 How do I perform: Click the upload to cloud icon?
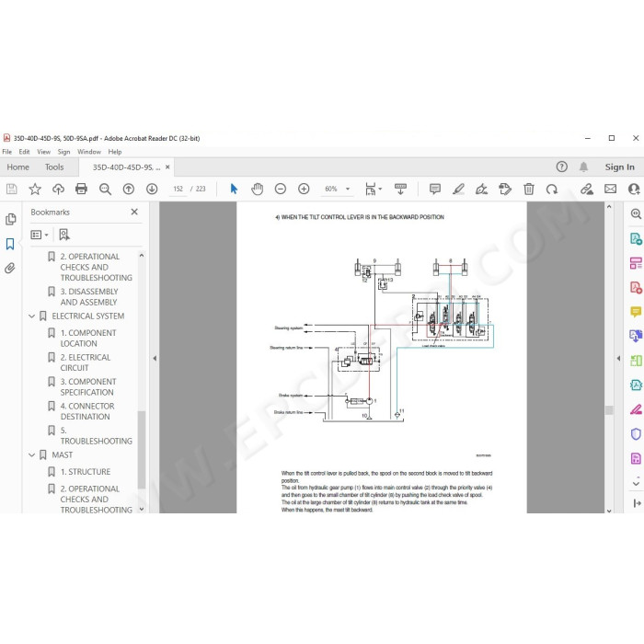point(58,189)
